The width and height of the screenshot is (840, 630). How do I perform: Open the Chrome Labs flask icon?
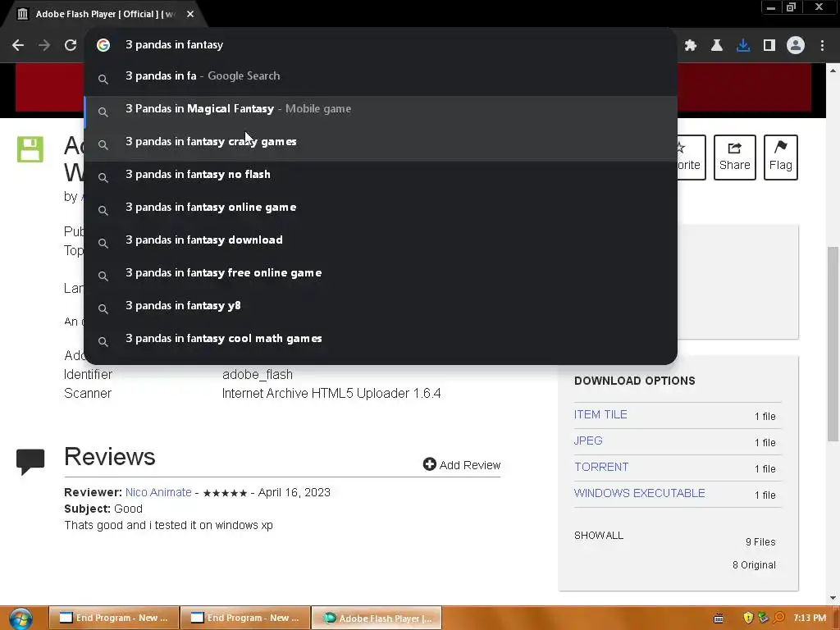[717, 46]
